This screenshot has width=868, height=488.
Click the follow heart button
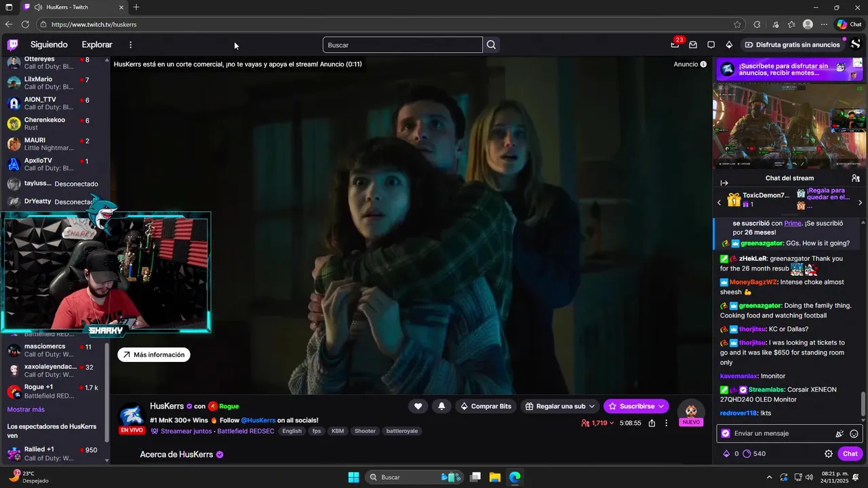click(418, 406)
